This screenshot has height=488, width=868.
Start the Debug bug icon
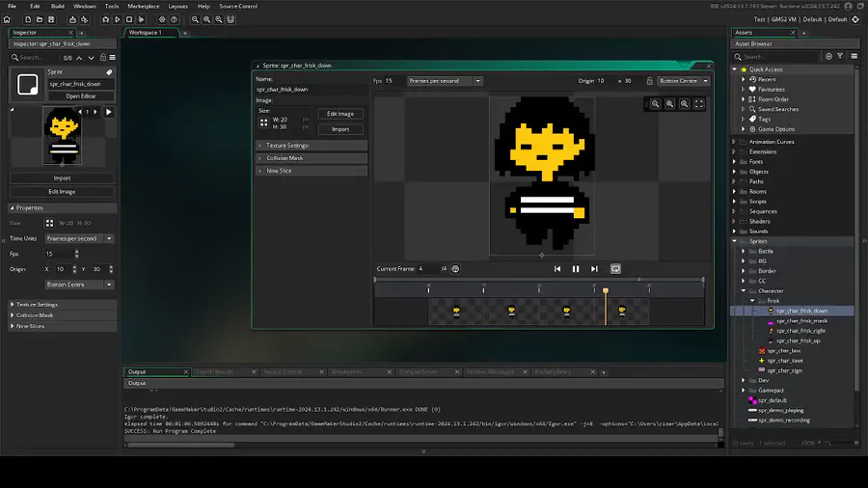click(x=106, y=19)
